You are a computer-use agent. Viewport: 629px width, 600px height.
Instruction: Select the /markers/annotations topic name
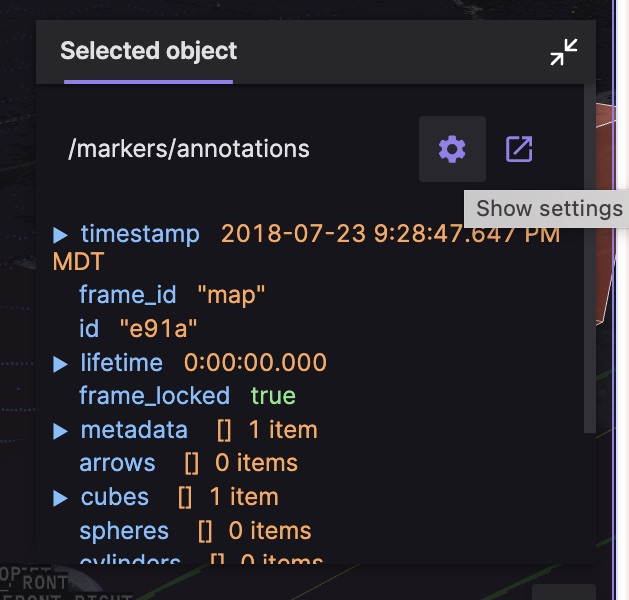click(x=188, y=150)
